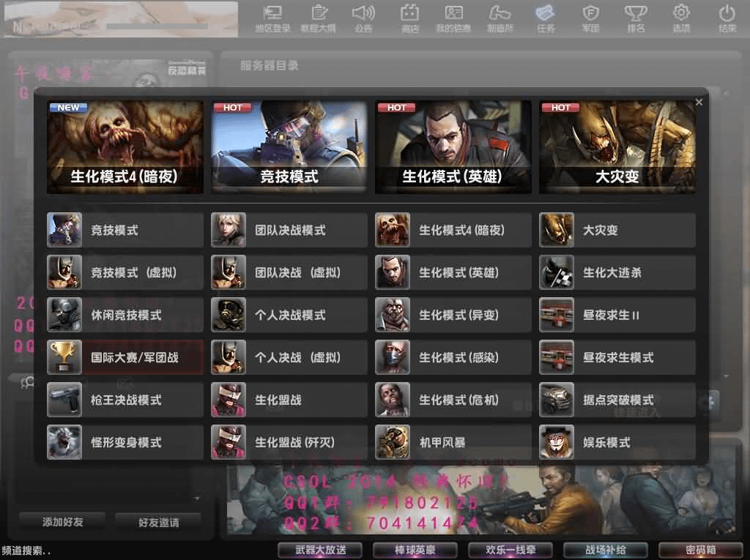Select the 国际大赛/军团战 trophy row
Image resolution: width=750 pixels, height=560 pixels.
tap(125, 357)
